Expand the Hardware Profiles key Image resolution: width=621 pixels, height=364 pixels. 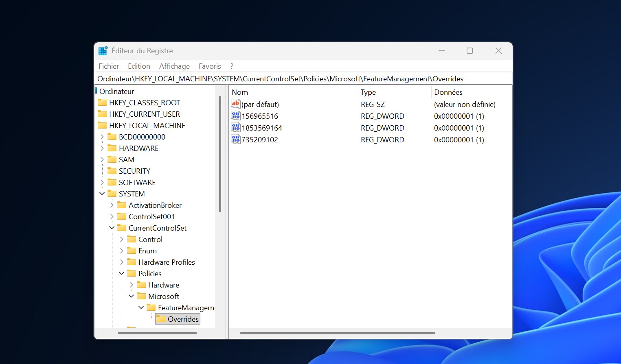tap(122, 262)
